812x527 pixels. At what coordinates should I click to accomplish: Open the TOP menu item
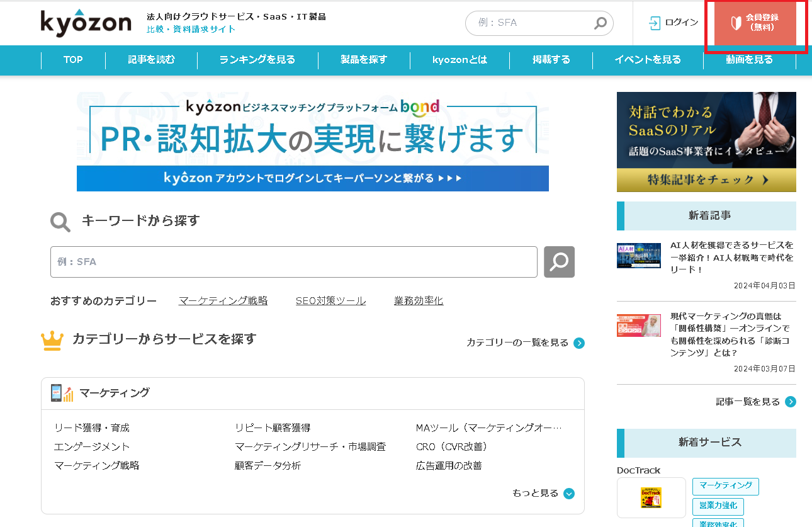point(73,60)
